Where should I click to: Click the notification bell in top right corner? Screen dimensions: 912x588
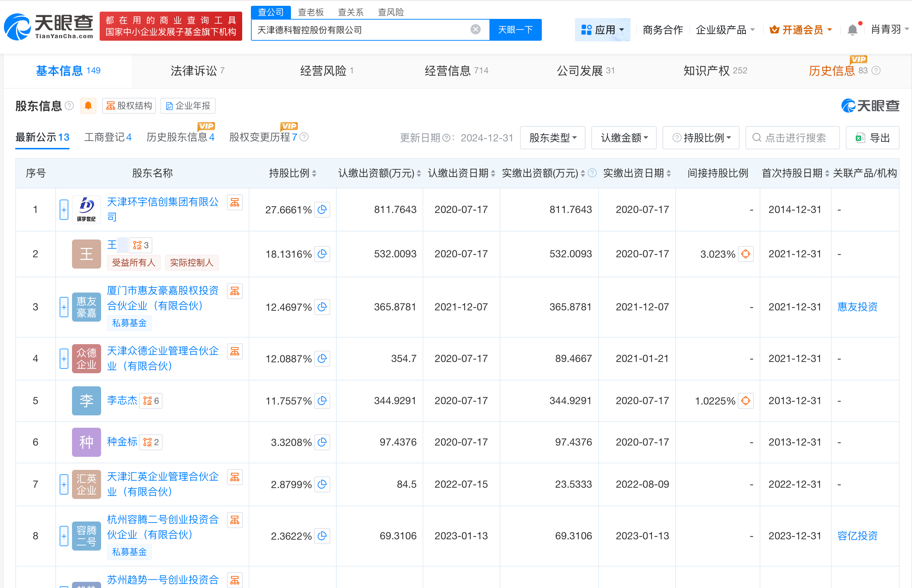(x=852, y=29)
